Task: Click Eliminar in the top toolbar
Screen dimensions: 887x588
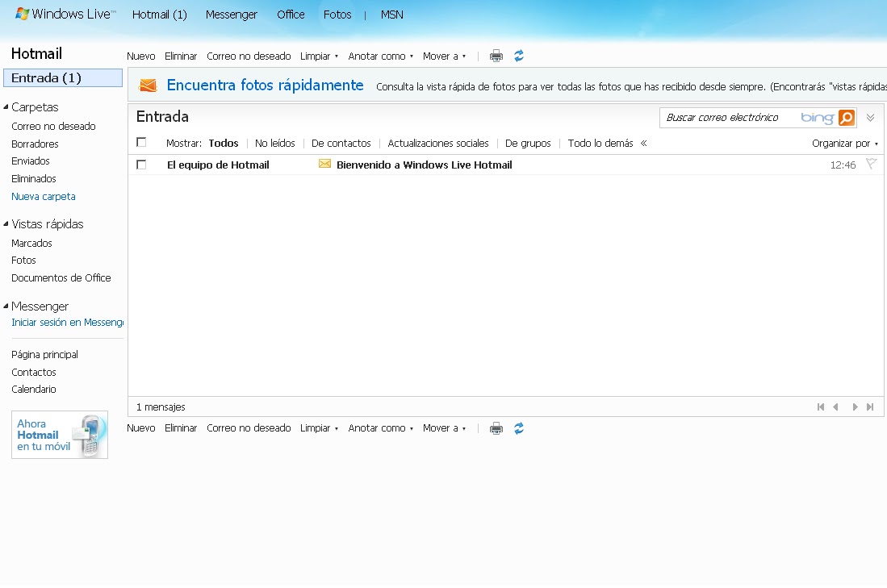Action: (181, 56)
